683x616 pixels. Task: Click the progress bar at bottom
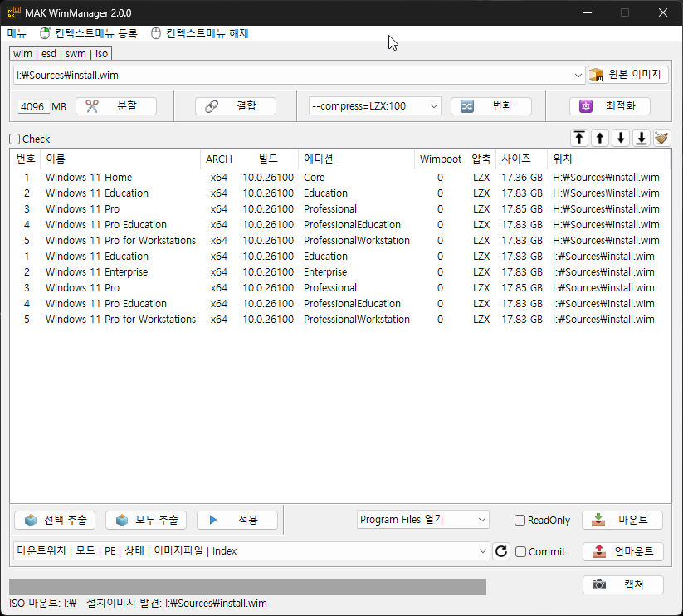(247, 587)
